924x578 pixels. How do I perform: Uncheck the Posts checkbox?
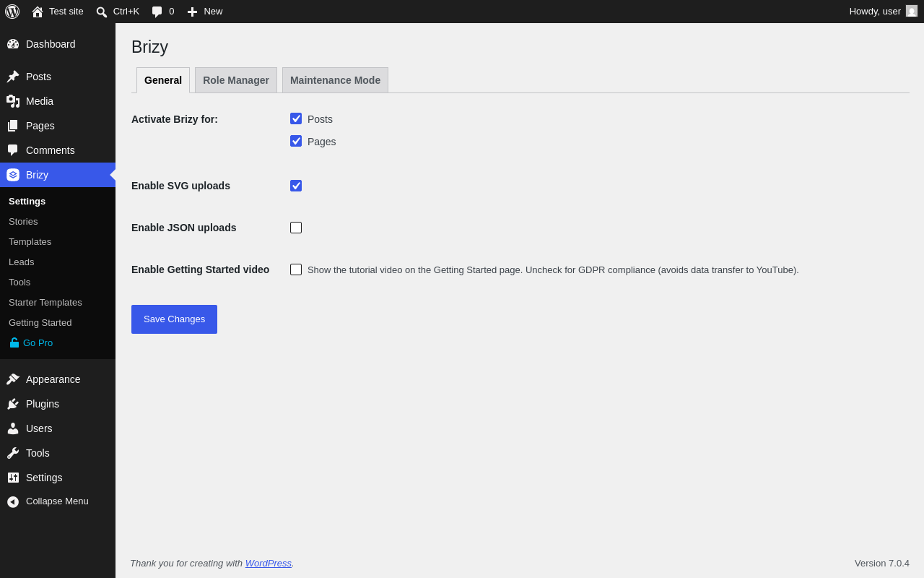[296, 118]
